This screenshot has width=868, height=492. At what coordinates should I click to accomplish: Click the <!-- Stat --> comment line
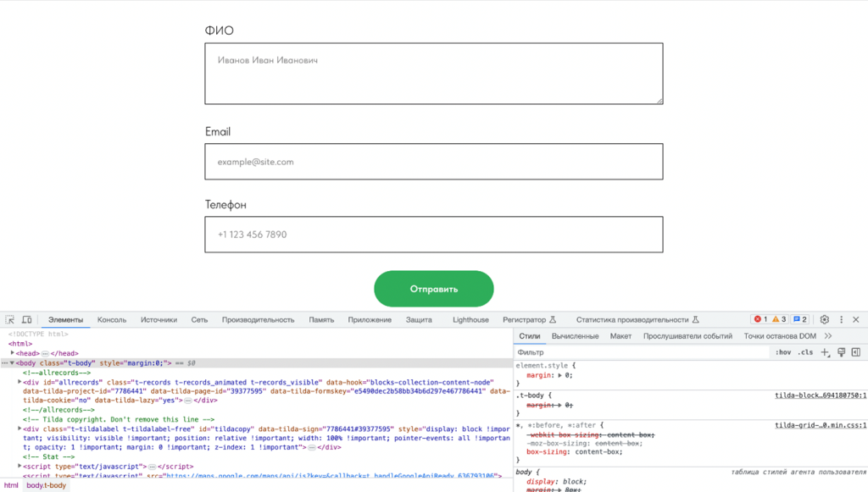(48, 456)
